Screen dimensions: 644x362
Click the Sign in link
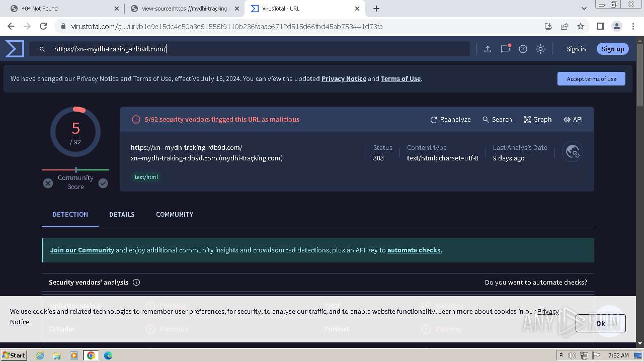tap(576, 49)
